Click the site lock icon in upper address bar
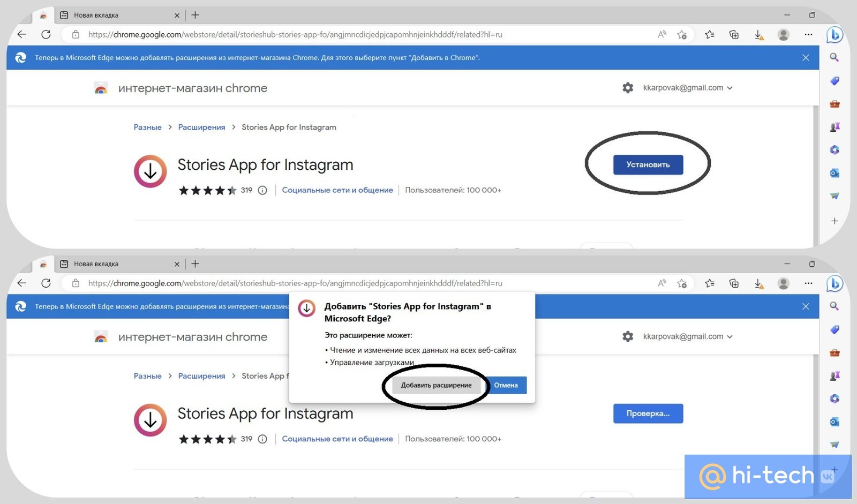The height and width of the screenshot is (504, 857). (76, 34)
